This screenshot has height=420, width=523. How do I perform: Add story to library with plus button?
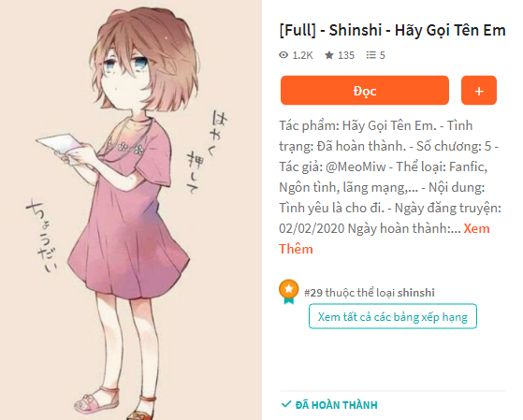pos(479,91)
